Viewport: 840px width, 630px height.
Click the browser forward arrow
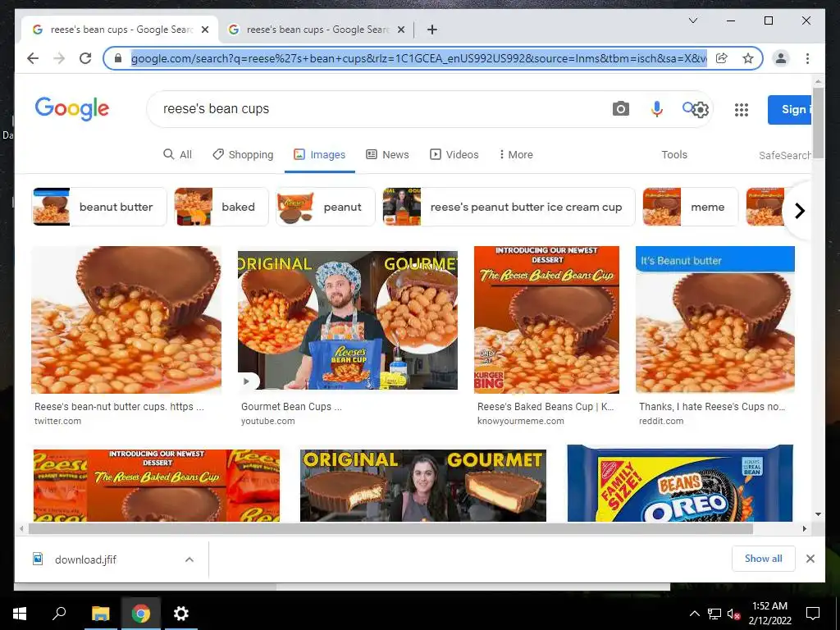pyautogui.click(x=59, y=58)
